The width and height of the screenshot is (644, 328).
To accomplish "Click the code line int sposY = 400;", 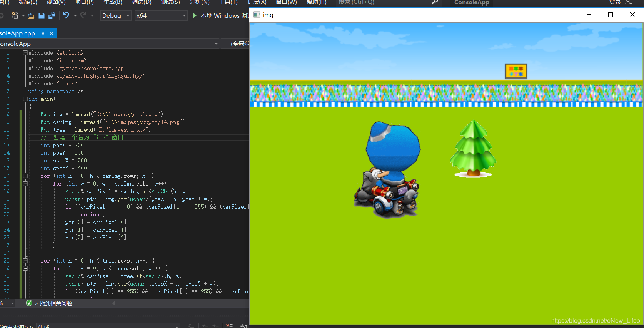I will (65, 168).
